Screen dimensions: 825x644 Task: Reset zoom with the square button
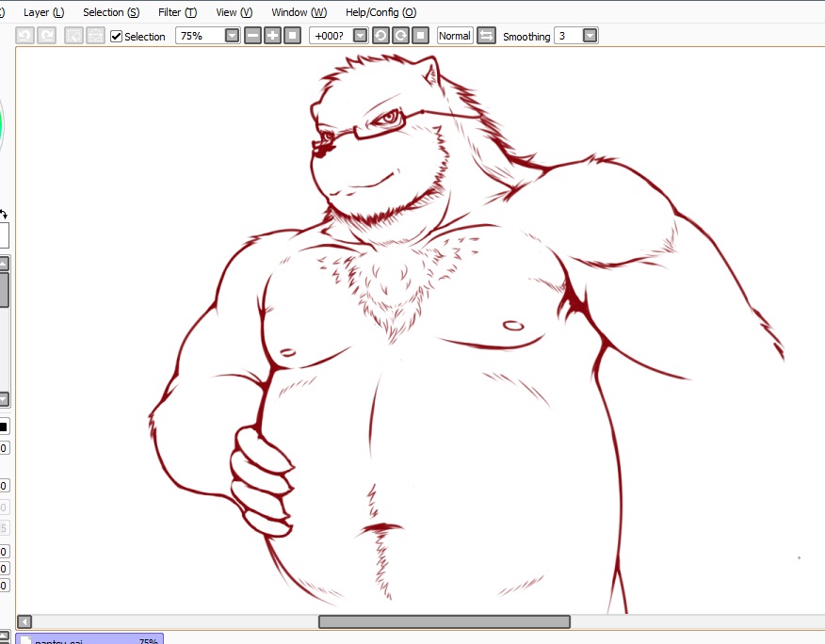point(293,36)
